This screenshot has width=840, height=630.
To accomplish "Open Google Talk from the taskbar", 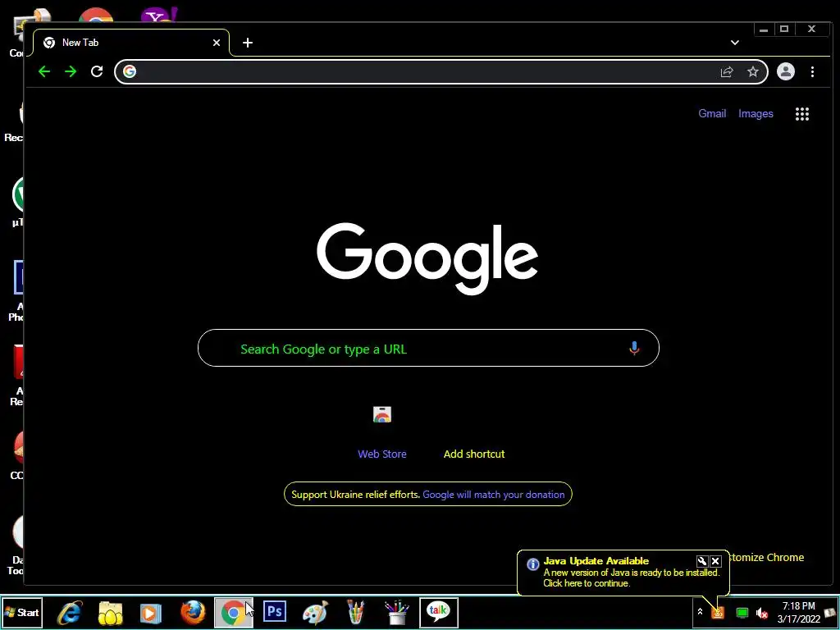I will [438, 612].
